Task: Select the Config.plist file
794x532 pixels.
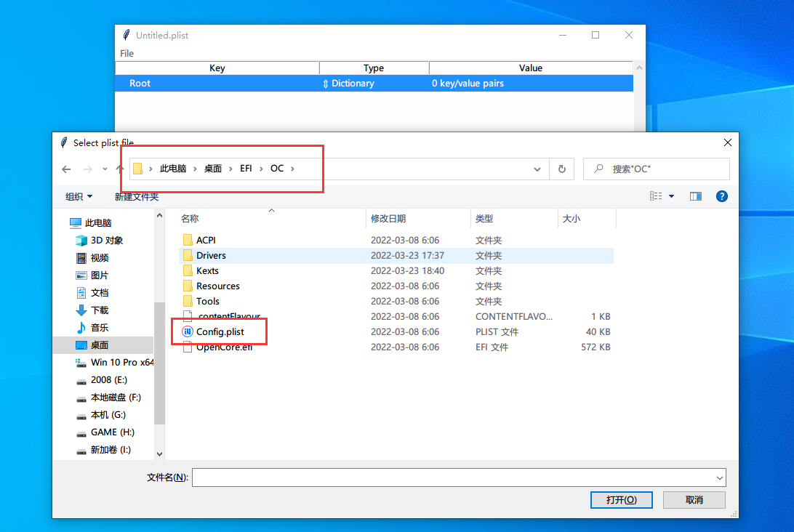Action: pos(220,332)
